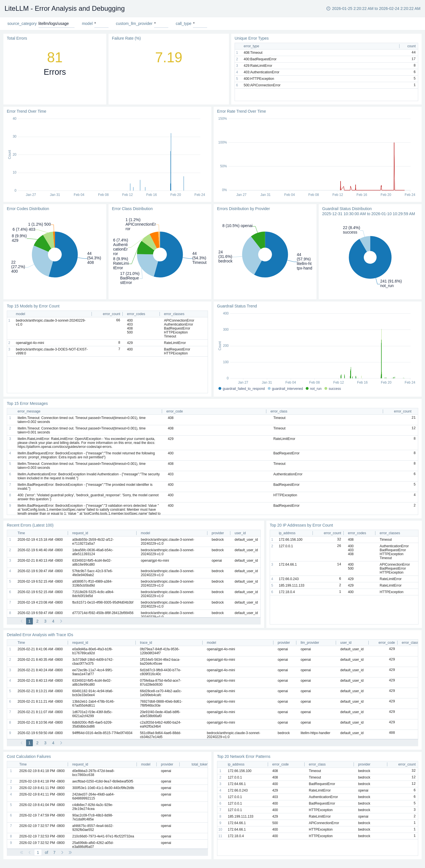Select page 1 in Recent Errors pagination
Image resolution: width=425 pixels, height=868 pixels.
pyautogui.click(x=29, y=621)
